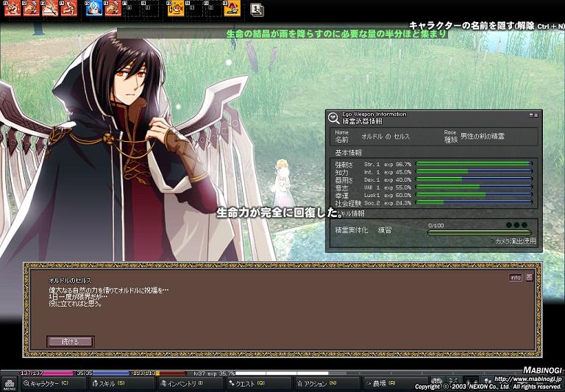The width and height of the screenshot is (565, 392).
Task: Open the アクション (N) menu
Action: (x=327, y=384)
